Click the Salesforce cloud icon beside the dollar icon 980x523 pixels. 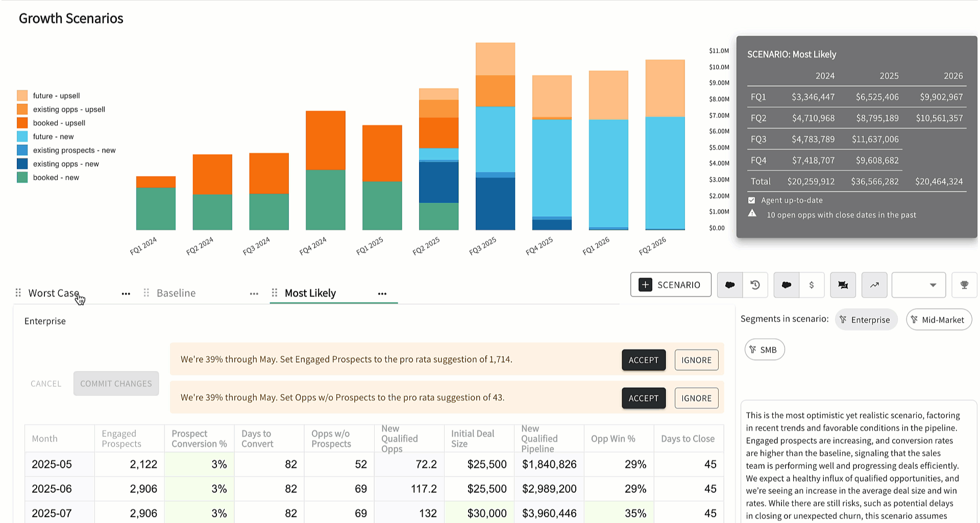click(x=787, y=285)
